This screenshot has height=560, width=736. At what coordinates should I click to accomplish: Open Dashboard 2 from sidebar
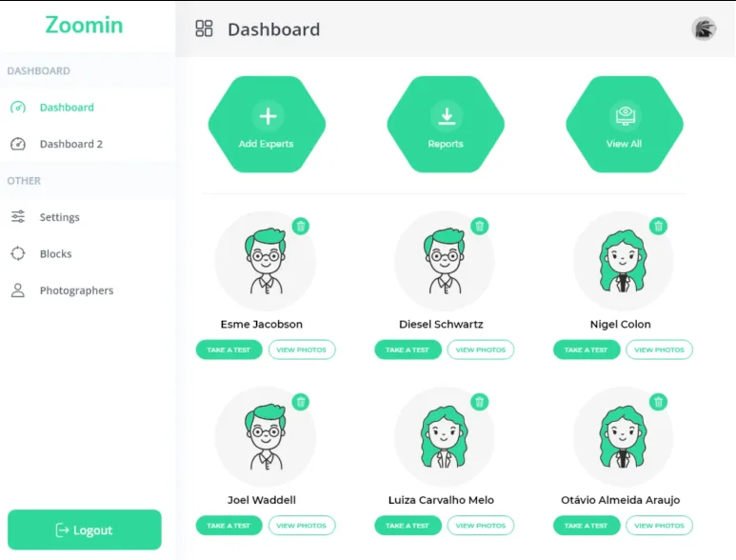tap(70, 144)
